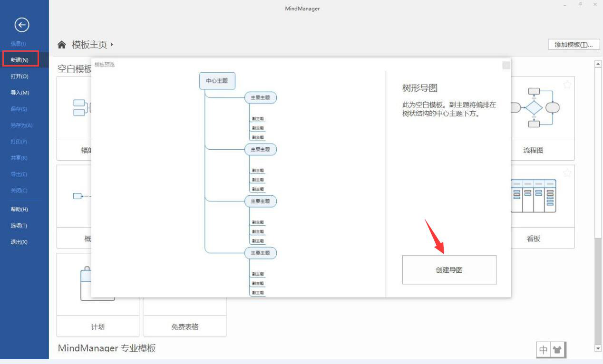Click the home icon beside 模板主页

[61, 44]
